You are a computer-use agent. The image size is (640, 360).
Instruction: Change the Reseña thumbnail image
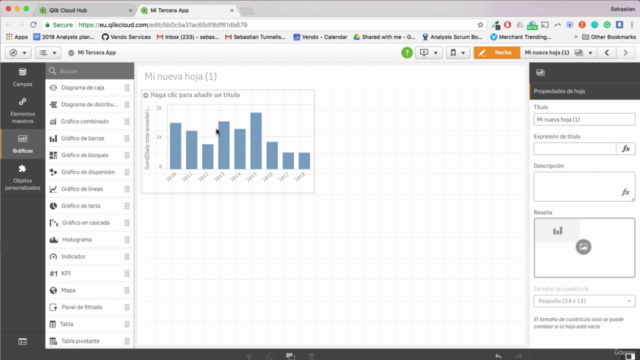(x=583, y=247)
